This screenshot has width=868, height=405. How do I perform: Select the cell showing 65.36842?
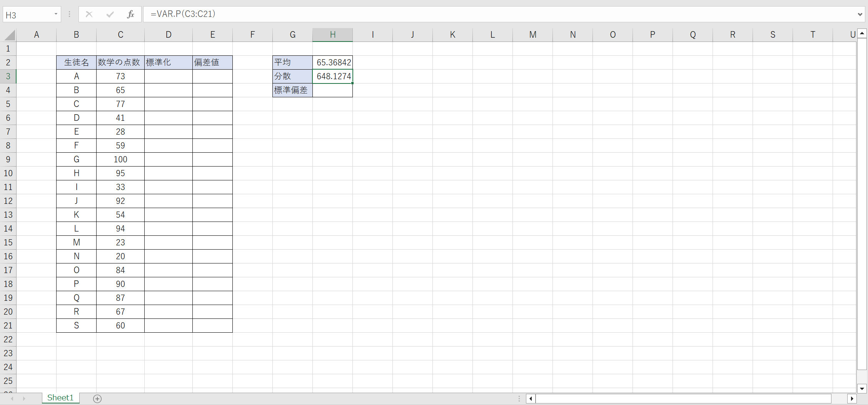(x=332, y=62)
